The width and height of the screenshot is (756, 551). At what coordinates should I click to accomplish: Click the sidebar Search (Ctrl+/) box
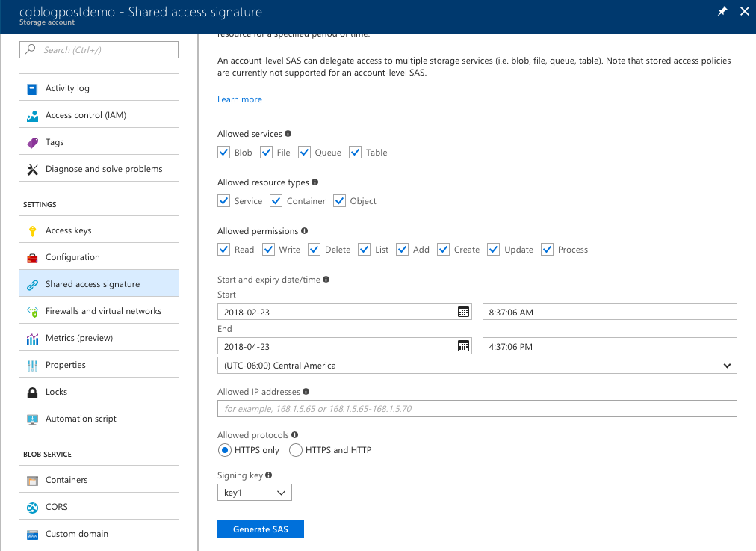pos(99,49)
